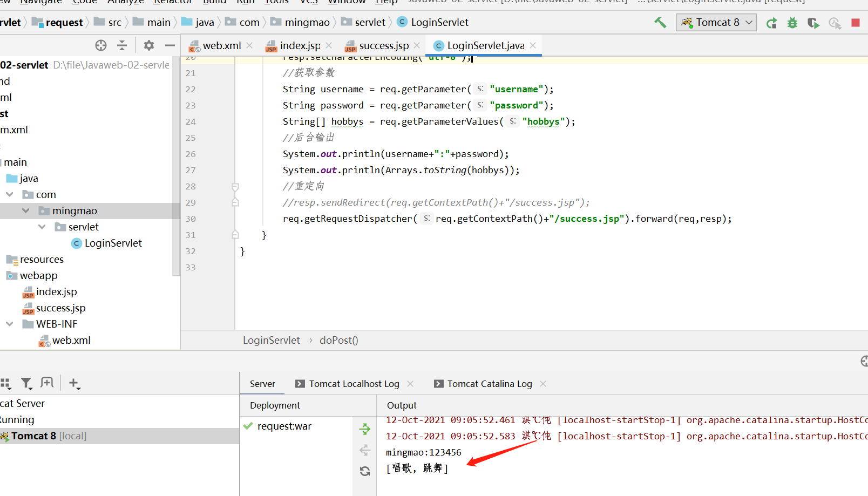Screen dimensions: 868x496
Task: Click the Build Project hammer icon
Action: pyautogui.click(x=660, y=23)
